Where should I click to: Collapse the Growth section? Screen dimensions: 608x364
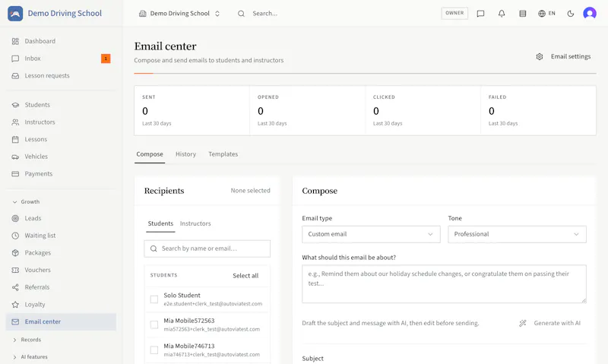(x=26, y=201)
